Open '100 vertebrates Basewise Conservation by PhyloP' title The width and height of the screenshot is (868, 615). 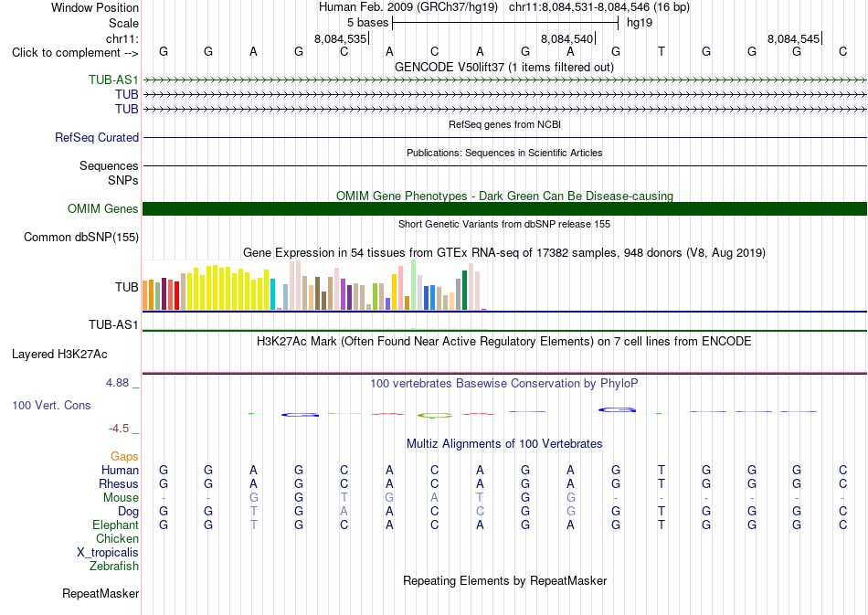pyautogui.click(x=504, y=383)
